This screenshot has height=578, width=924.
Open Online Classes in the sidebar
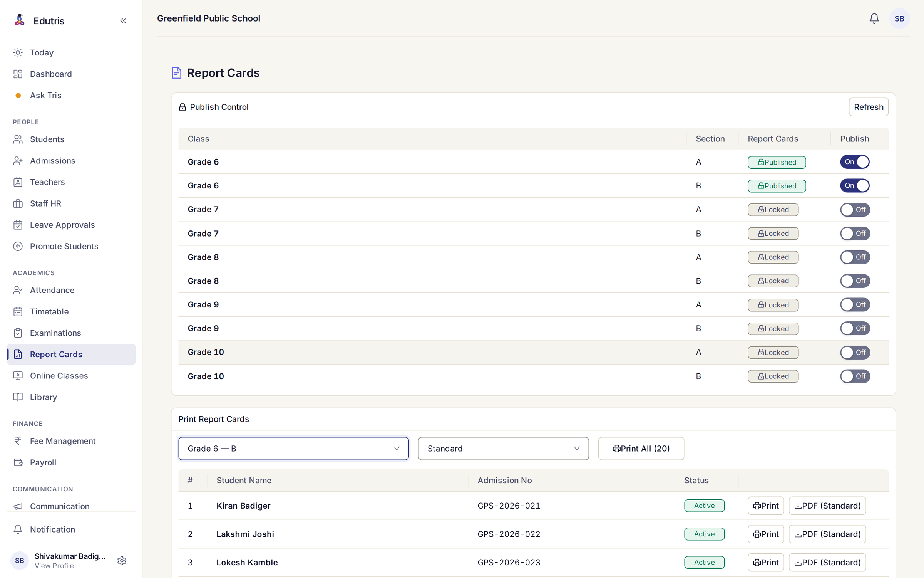(71, 376)
